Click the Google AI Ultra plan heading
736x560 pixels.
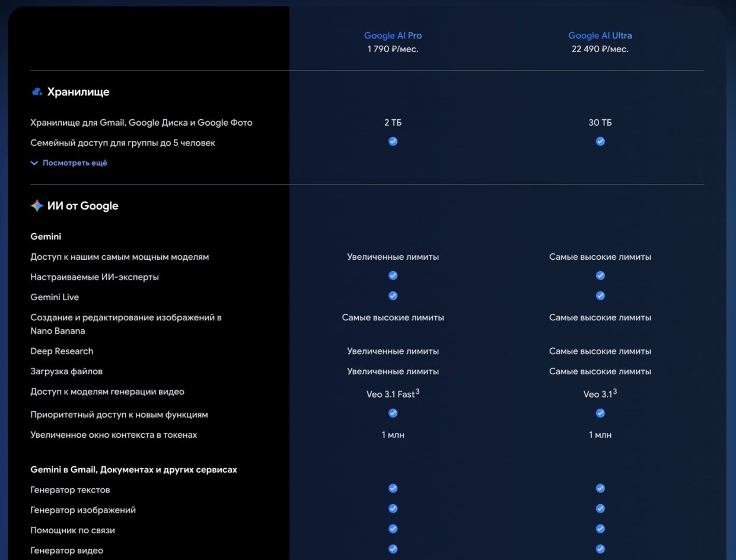coord(600,36)
